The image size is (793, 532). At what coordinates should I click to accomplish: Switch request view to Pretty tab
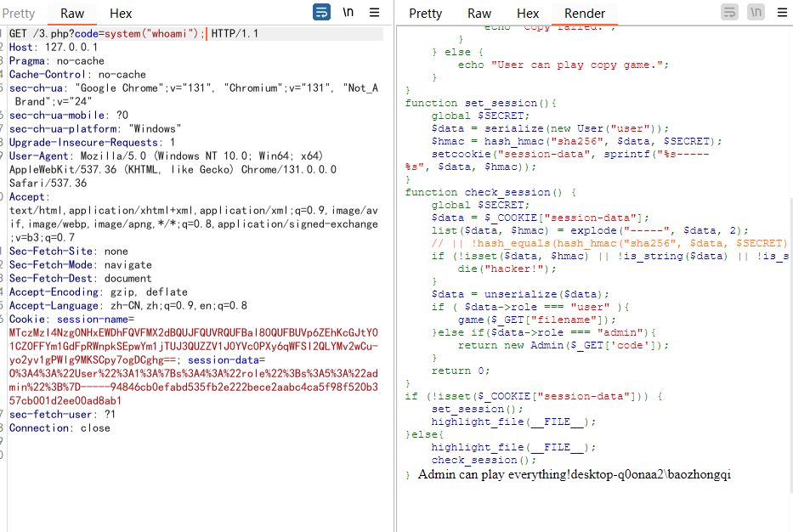coord(19,13)
